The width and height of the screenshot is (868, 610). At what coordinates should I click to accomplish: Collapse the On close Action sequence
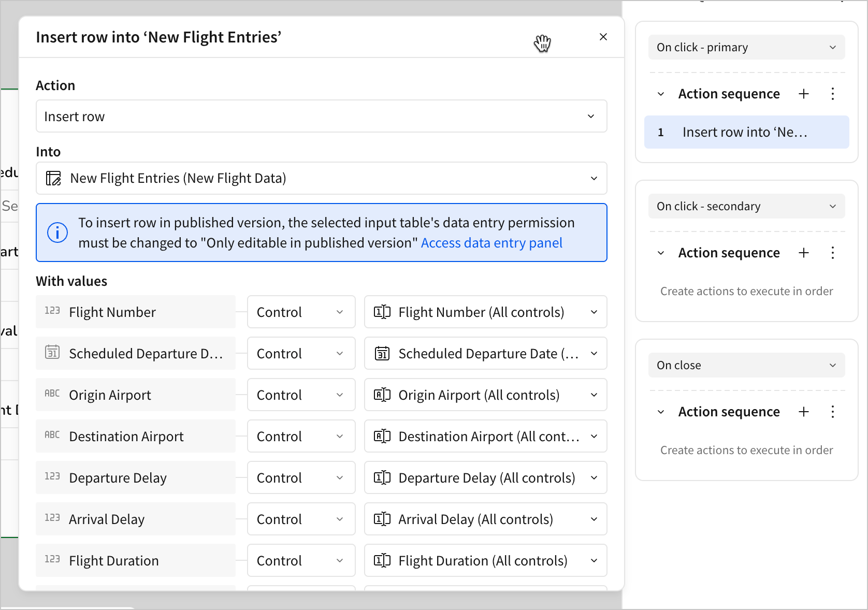pos(661,412)
